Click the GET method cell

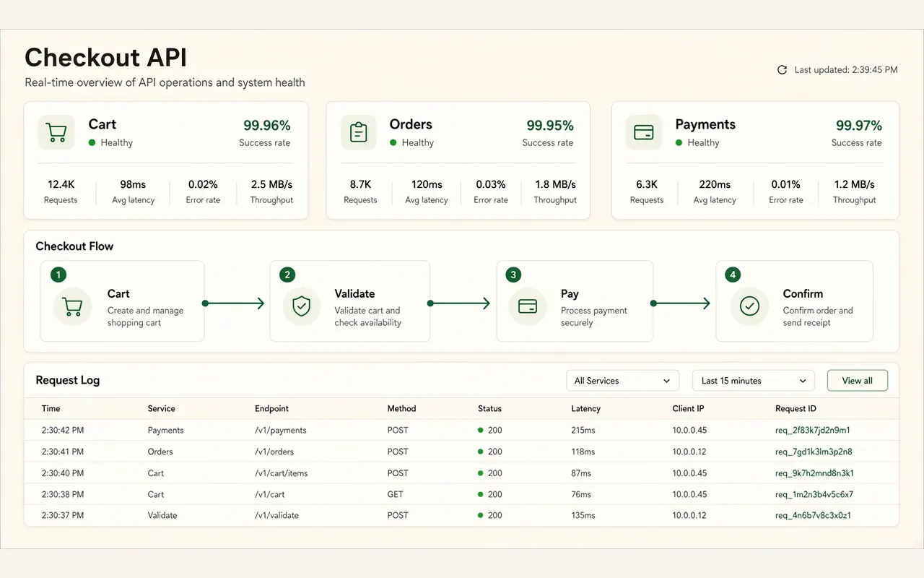(x=396, y=495)
